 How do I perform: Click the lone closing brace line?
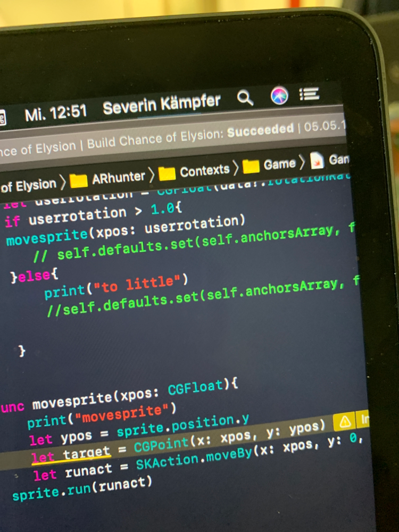22,351
